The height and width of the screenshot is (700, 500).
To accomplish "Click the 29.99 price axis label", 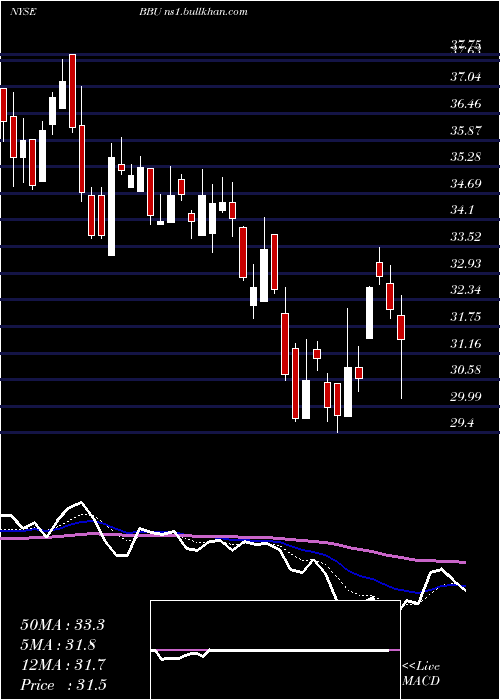I will pos(466,396).
